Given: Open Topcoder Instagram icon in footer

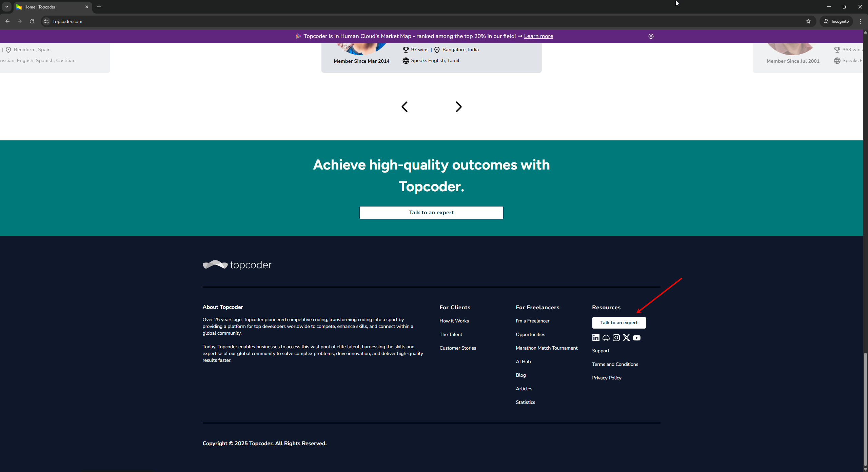Looking at the screenshot, I should click(616, 338).
